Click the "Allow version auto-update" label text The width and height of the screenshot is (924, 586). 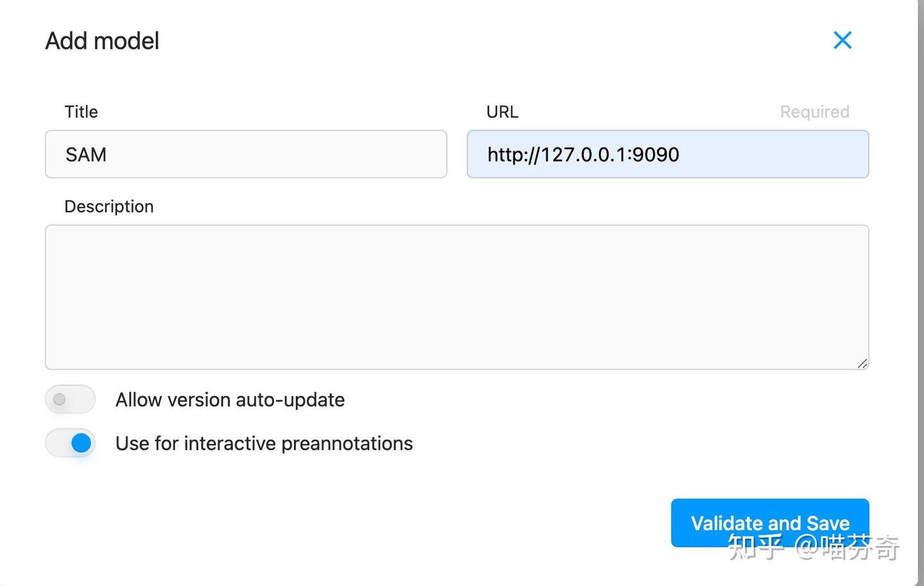(230, 400)
